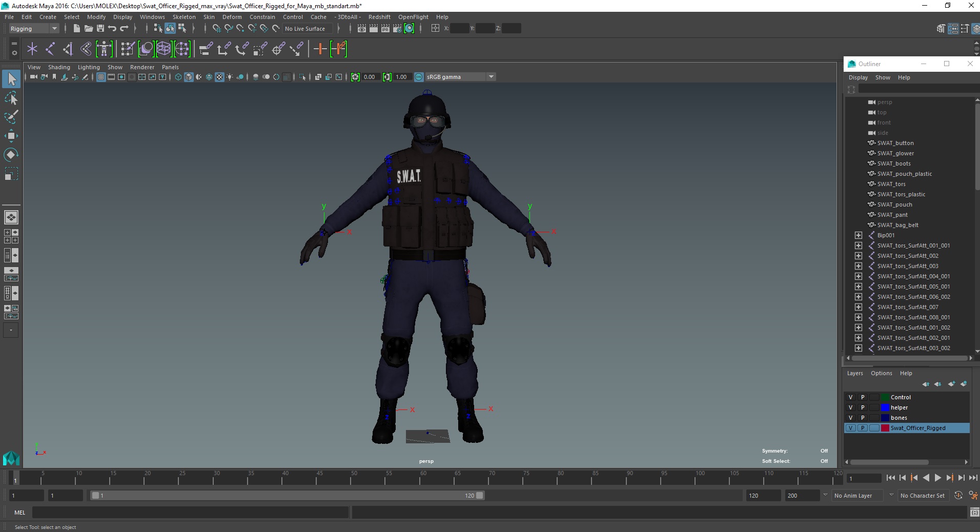The height and width of the screenshot is (532, 980).
Task: Expand SWAT_tors_SurfAtt_003 node
Action: 859,266
